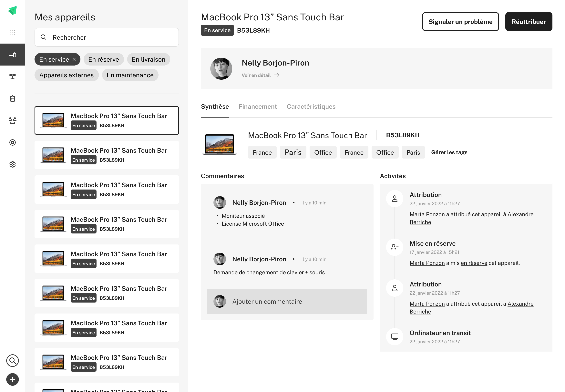This screenshot has width=565, height=392.
Task: Click 17 janvier 2022 à 15h21 timestamp
Action: 434,252
